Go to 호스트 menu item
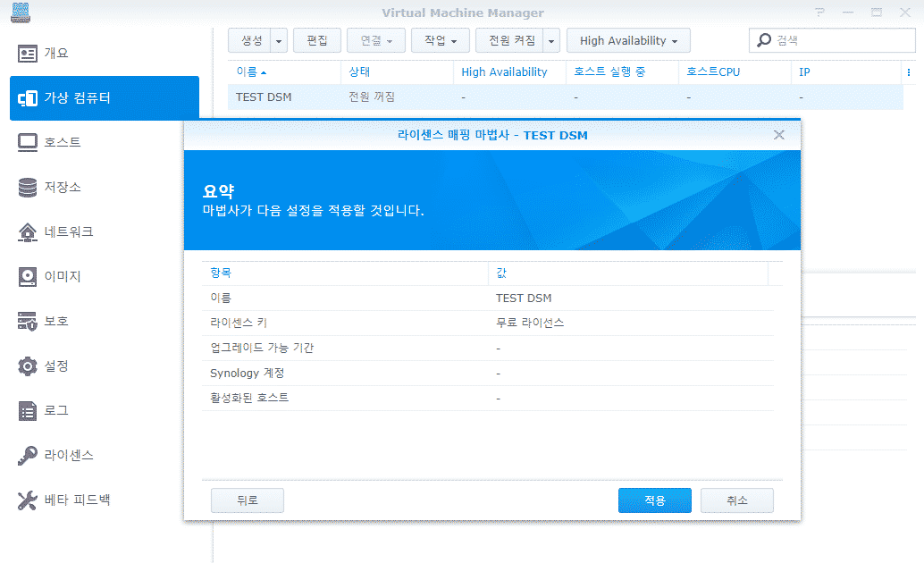The image size is (924, 563). click(x=63, y=143)
